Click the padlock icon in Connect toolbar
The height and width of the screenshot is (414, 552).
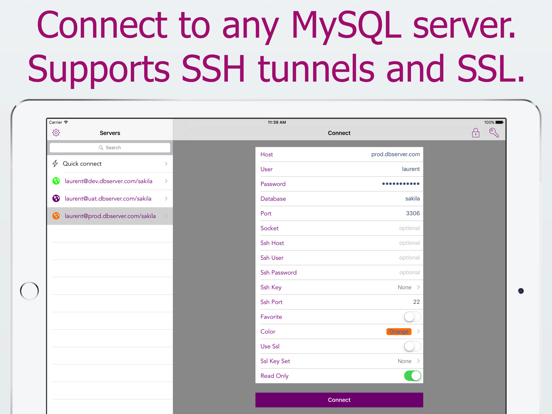pos(476,133)
